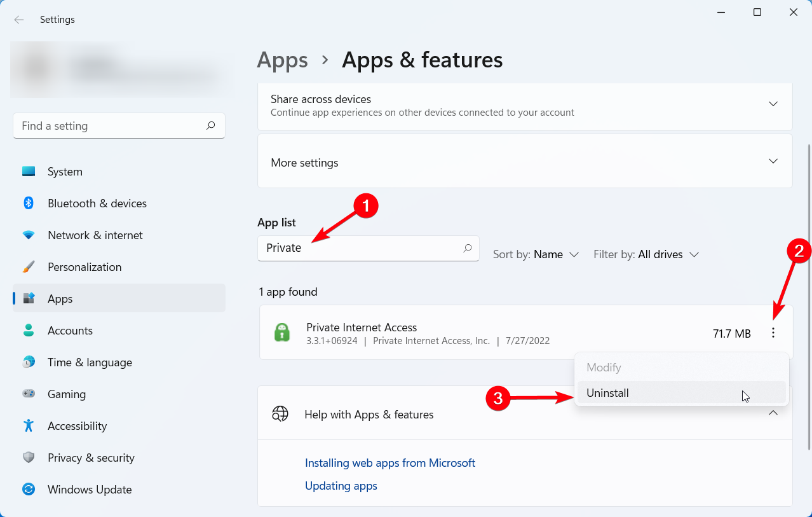Open the Filter by All drives dropdown
The width and height of the screenshot is (812, 517).
point(646,254)
